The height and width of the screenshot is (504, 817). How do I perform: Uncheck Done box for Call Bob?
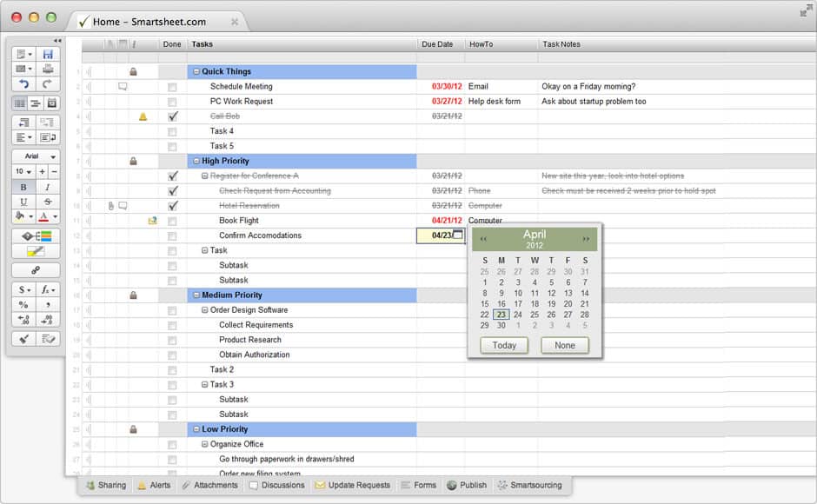172,116
